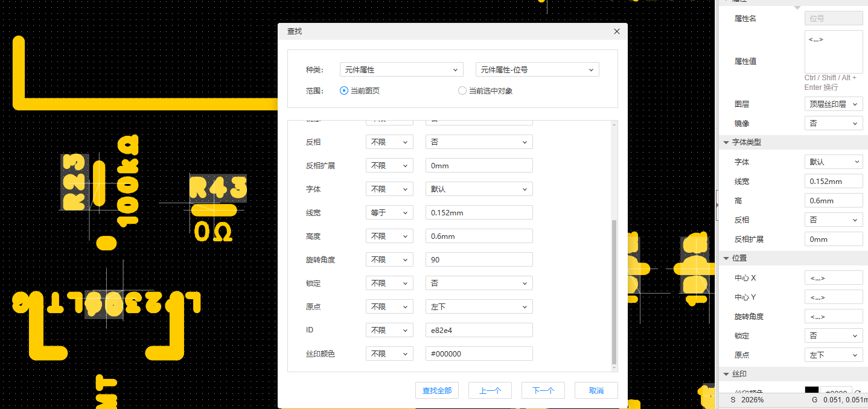This screenshot has width=868, height=409.
Task: Click the 上一个 button
Action: coord(490,390)
